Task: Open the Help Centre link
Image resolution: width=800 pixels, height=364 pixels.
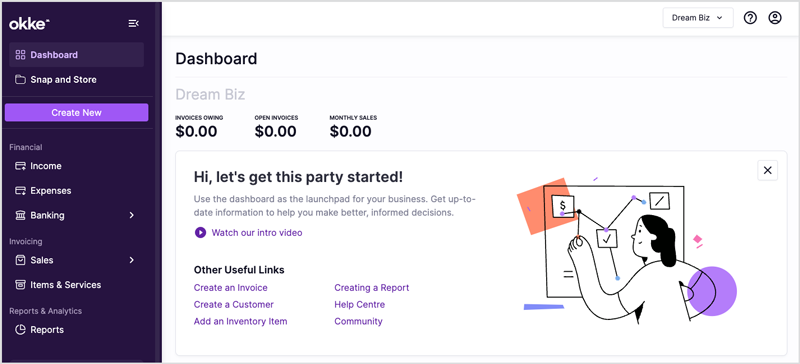Action: [x=360, y=304]
